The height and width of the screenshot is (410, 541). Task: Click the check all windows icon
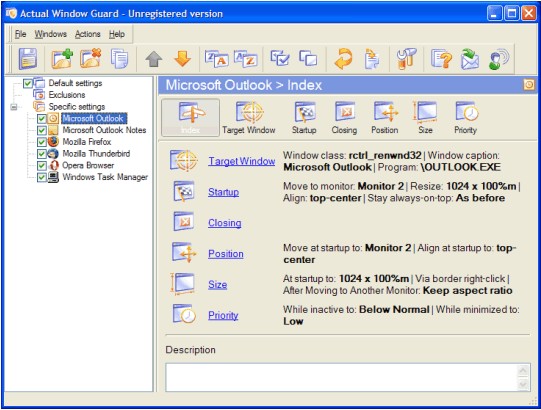coord(279,58)
